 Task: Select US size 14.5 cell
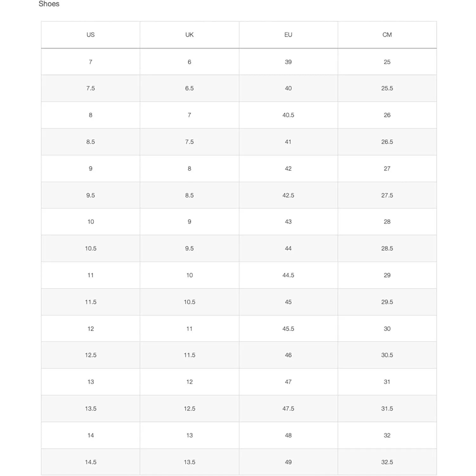point(90,462)
